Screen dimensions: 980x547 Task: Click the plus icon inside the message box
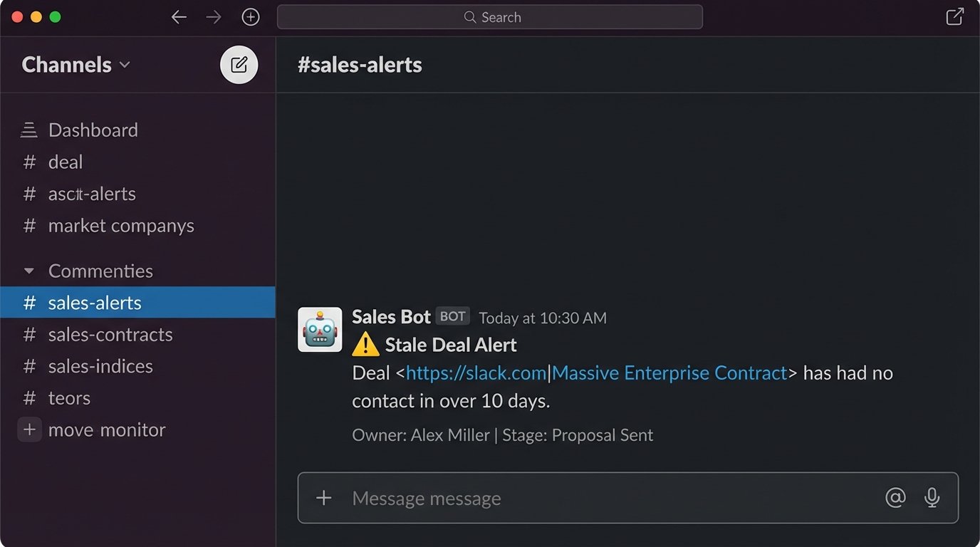pyautogui.click(x=323, y=498)
